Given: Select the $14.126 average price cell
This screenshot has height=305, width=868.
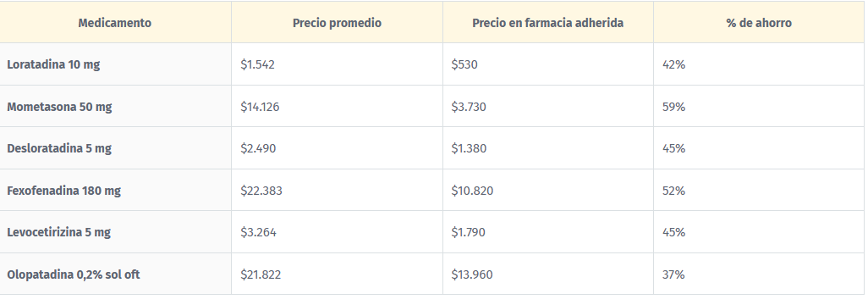Looking at the screenshot, I should click(x=260, y=107).
